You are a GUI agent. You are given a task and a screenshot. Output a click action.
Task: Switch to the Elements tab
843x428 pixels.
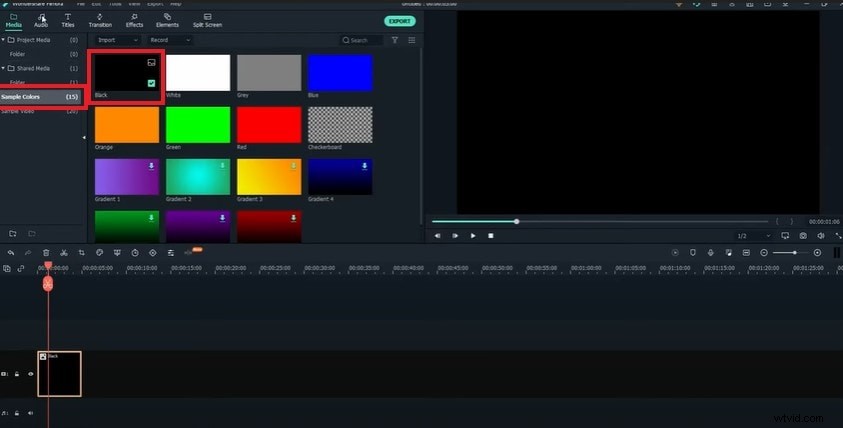(x=167, y=20)
